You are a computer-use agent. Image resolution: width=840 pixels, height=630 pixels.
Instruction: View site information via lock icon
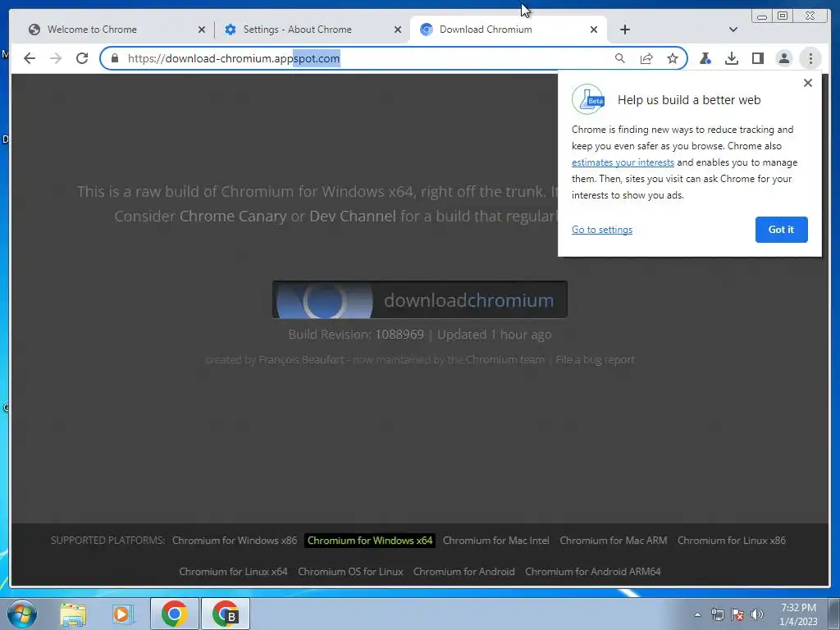pos(115,58)
